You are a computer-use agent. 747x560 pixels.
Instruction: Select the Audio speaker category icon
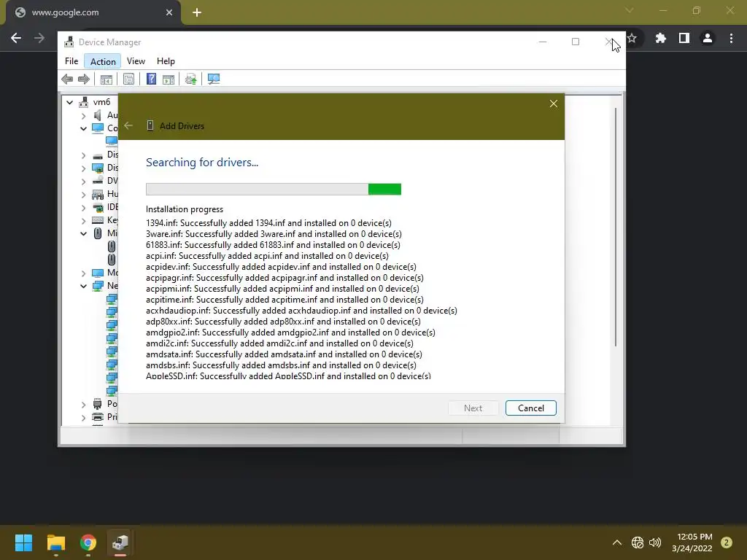click(x=97, y=115)
